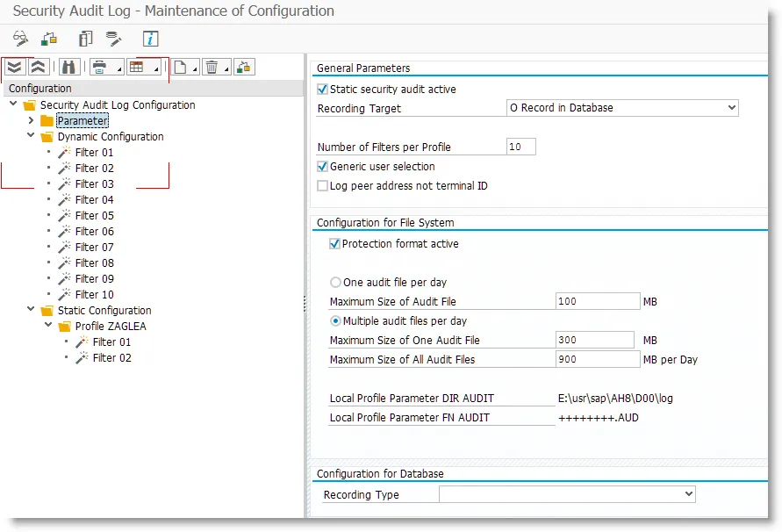Click the Display/Change glasses-pencil icon
Viewport: 782px width, 532px height.
(20, 39)
